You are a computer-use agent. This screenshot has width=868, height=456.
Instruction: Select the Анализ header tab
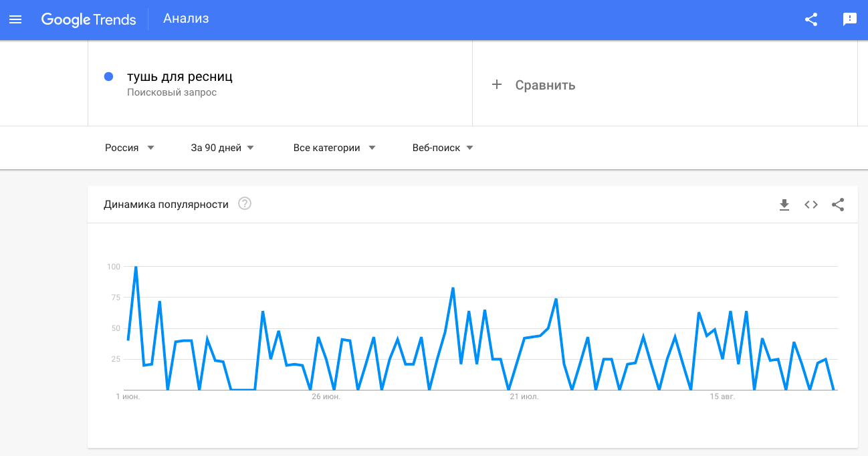[186, 19]
